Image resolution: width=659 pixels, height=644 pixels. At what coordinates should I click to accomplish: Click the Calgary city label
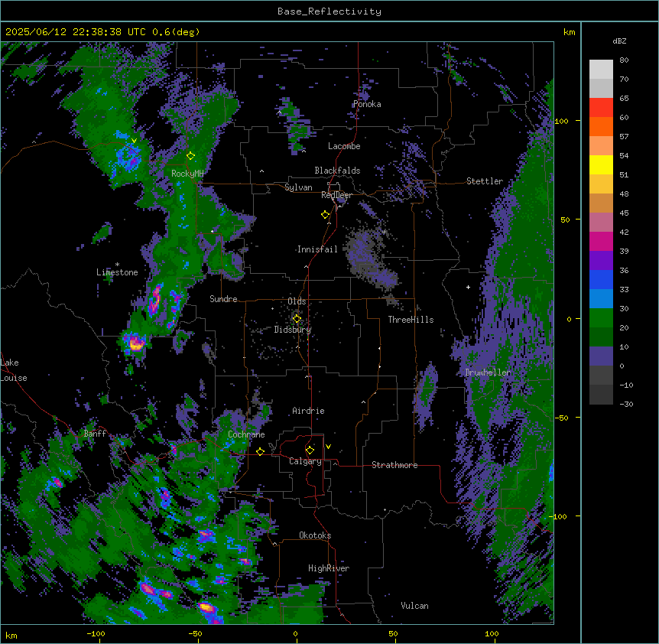point(306,461)
